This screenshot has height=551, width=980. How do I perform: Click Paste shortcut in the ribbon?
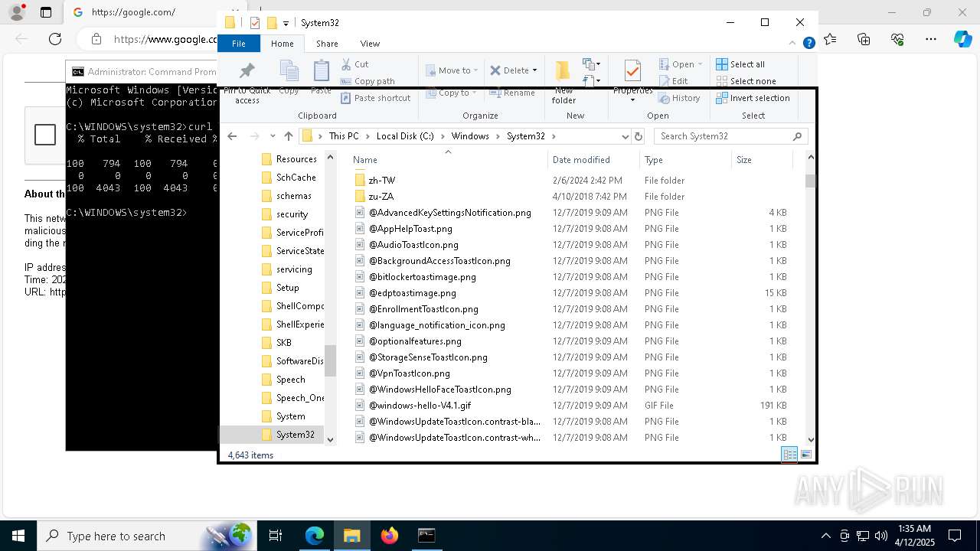point(376,98)
